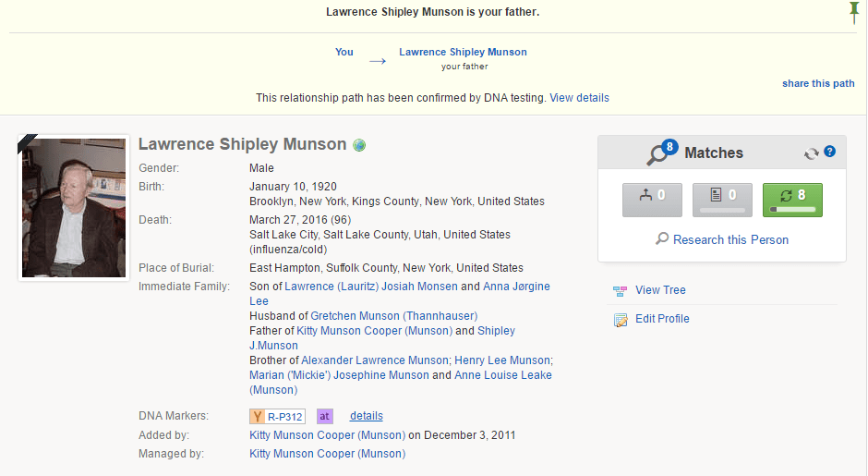Open DNA Markers 'details' link

[367, 416]
